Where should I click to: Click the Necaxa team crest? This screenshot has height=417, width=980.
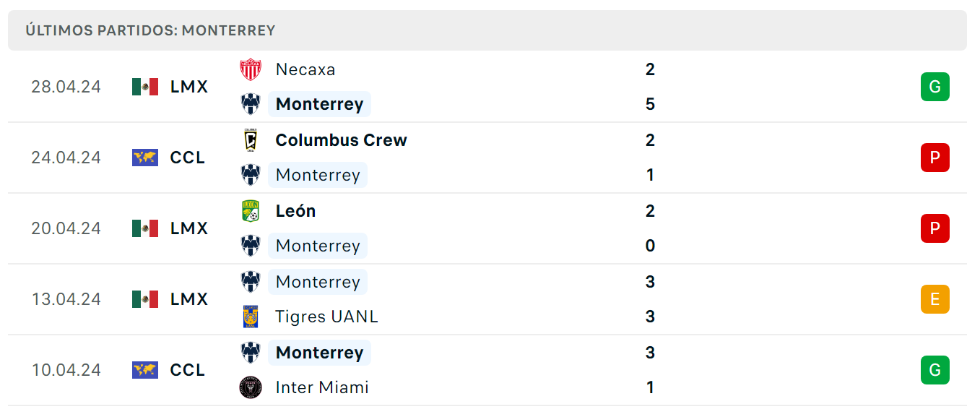tap(251, 69)
